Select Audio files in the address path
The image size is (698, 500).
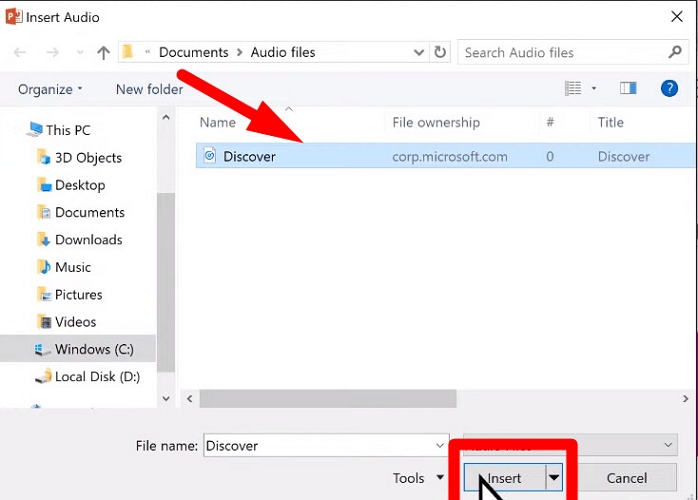(x=283, y=53)
